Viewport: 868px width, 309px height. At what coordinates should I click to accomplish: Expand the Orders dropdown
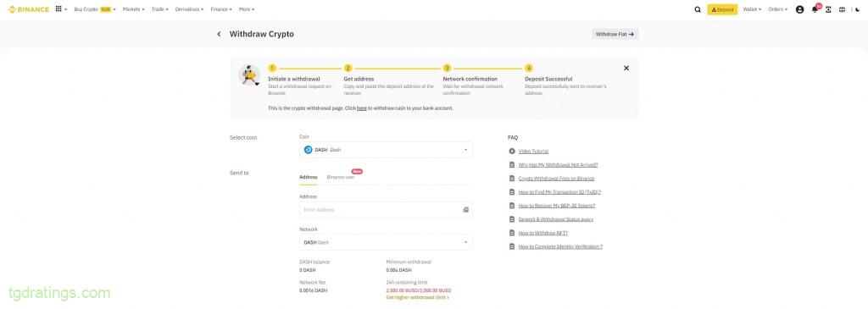click(x=778, y=9)
